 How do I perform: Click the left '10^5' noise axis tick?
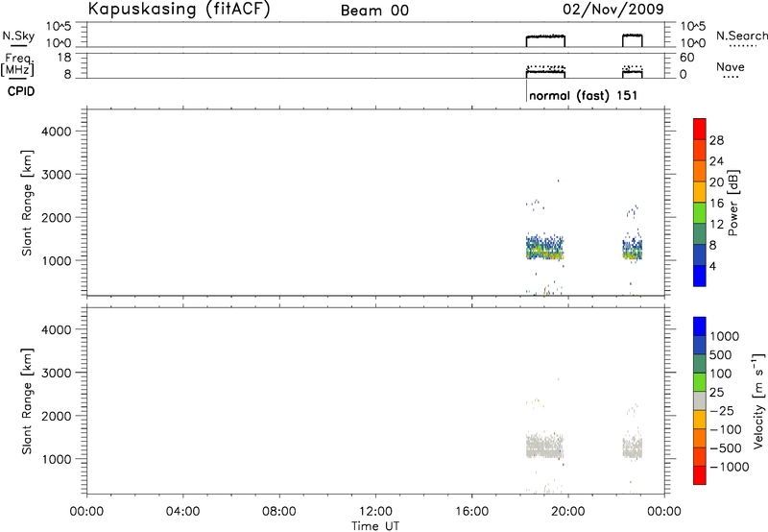[59, 27]
